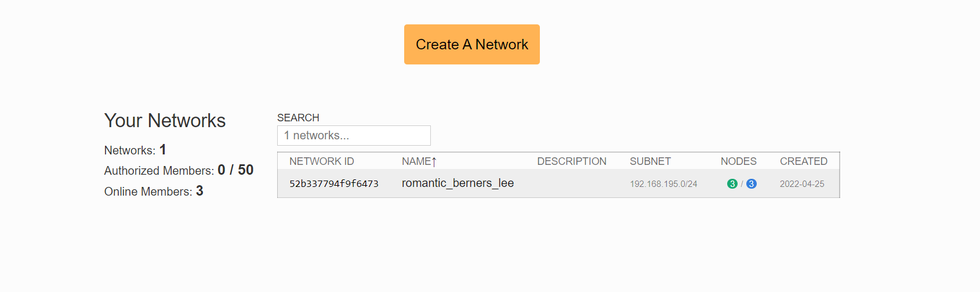Sort by the NAME column header

pyautogui.click(x=416, y=161)
